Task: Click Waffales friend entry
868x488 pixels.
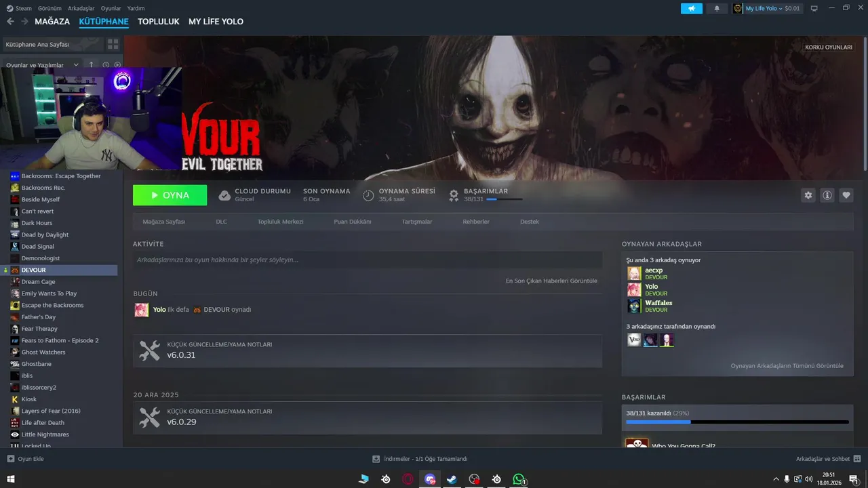Action: 737,306
